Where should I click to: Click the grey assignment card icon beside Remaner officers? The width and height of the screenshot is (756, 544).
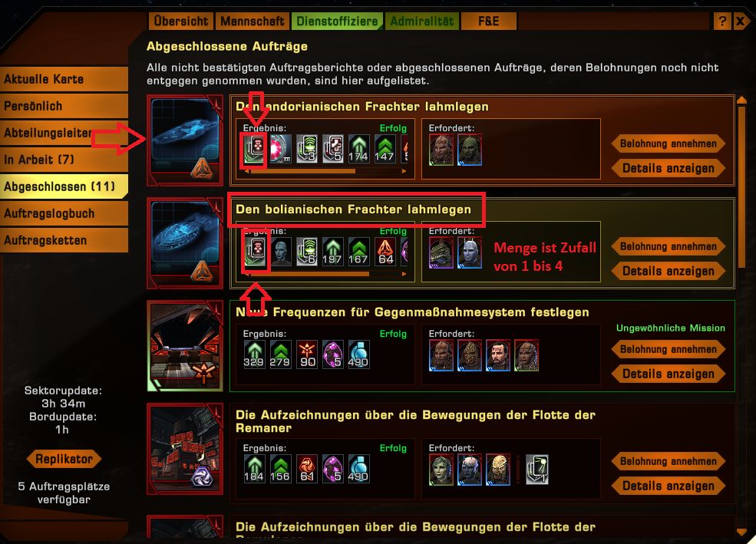pos(537,469)
